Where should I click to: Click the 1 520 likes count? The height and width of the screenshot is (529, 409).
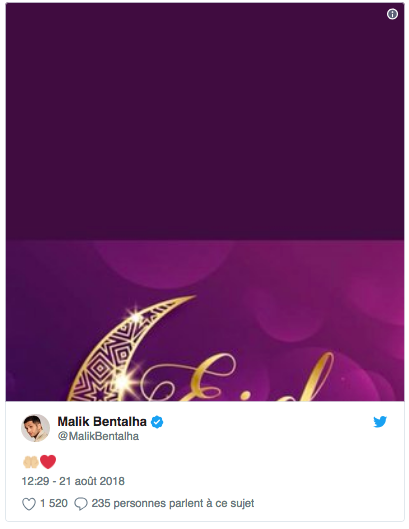[54, 503]
